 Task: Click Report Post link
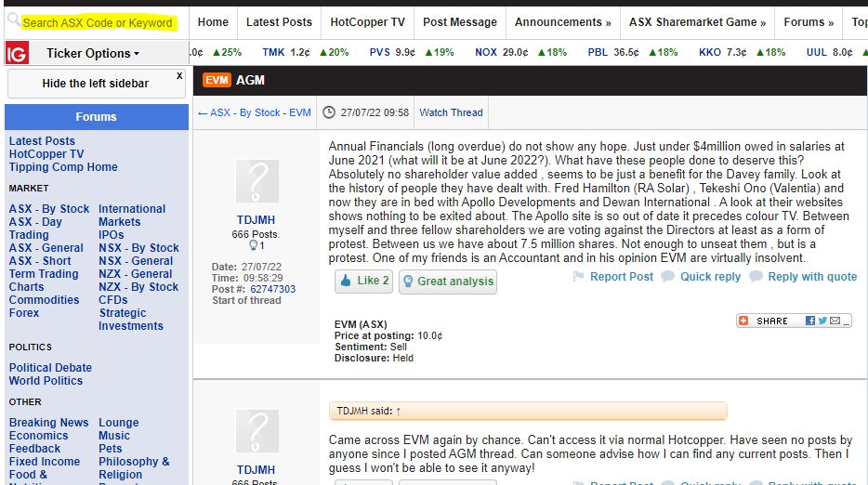tap(621, 276)
